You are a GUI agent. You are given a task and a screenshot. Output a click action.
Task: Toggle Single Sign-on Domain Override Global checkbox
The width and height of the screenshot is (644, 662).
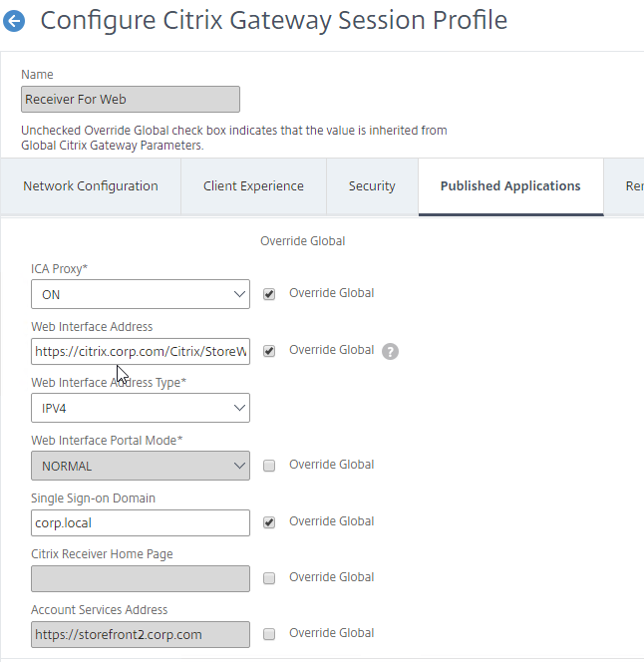point(269,522)
